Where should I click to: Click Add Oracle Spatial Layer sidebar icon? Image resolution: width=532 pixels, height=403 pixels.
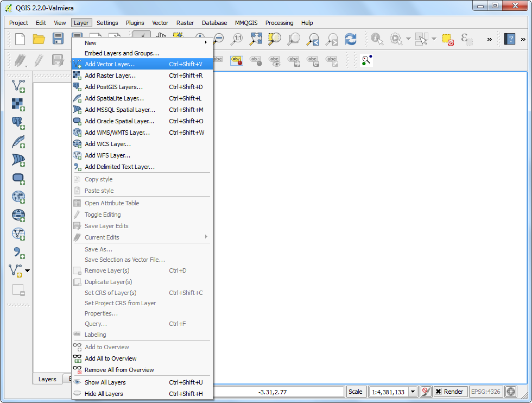[18, 179]
